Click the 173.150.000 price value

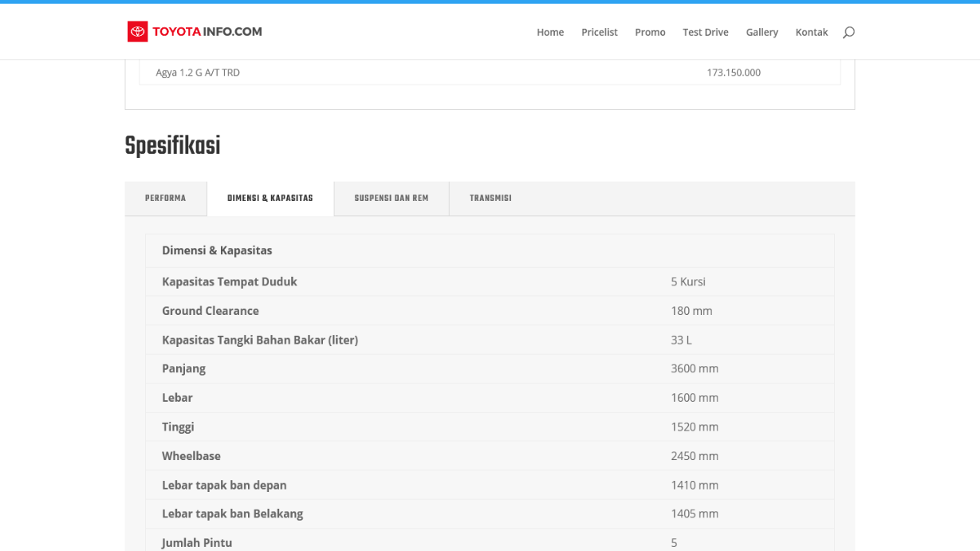pyautogui.click(x=734, y=73)
